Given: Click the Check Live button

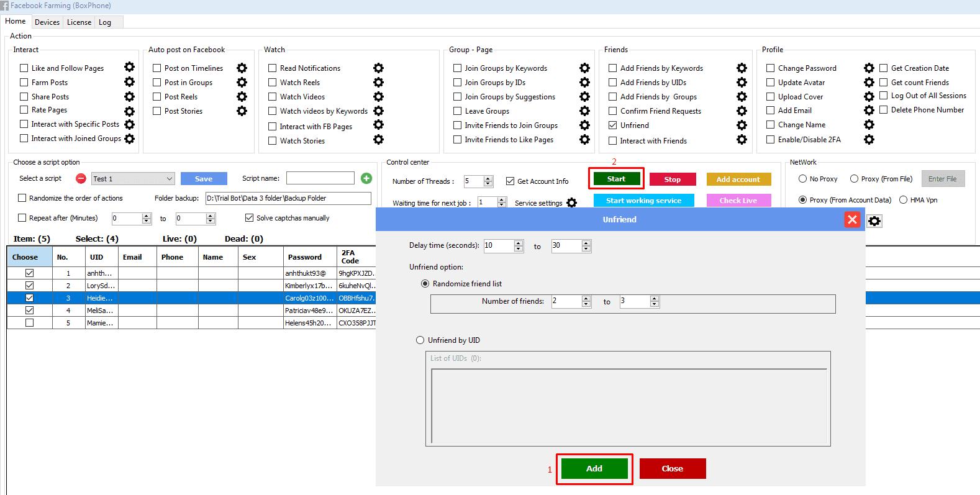Looking at the screenshot, I should coord(738,200).
